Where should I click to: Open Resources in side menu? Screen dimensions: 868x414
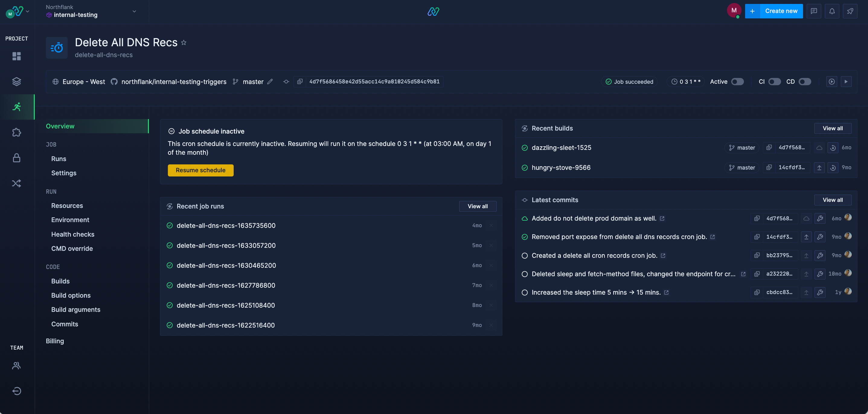coord(67,206)
